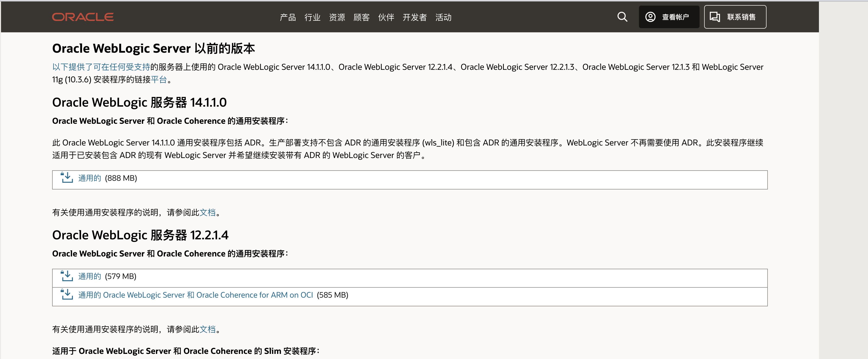Click the 联系销售 button
Viewport: 868px width, 359px height.
(x=735, y=17)
